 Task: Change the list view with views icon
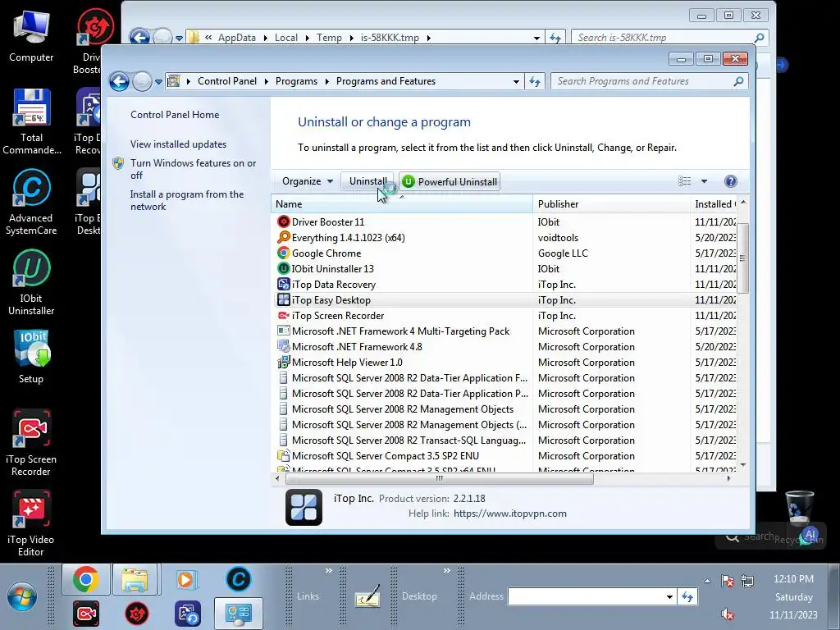685,181
